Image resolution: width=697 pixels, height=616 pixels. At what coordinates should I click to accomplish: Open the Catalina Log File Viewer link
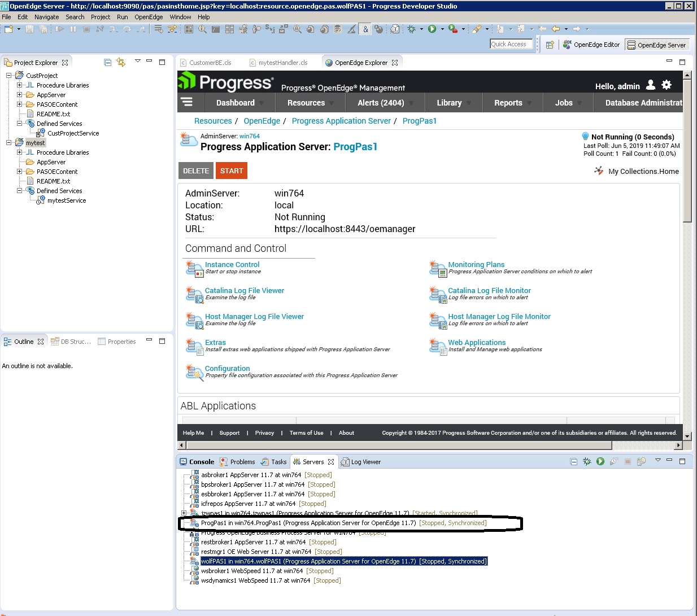point(244,290)
